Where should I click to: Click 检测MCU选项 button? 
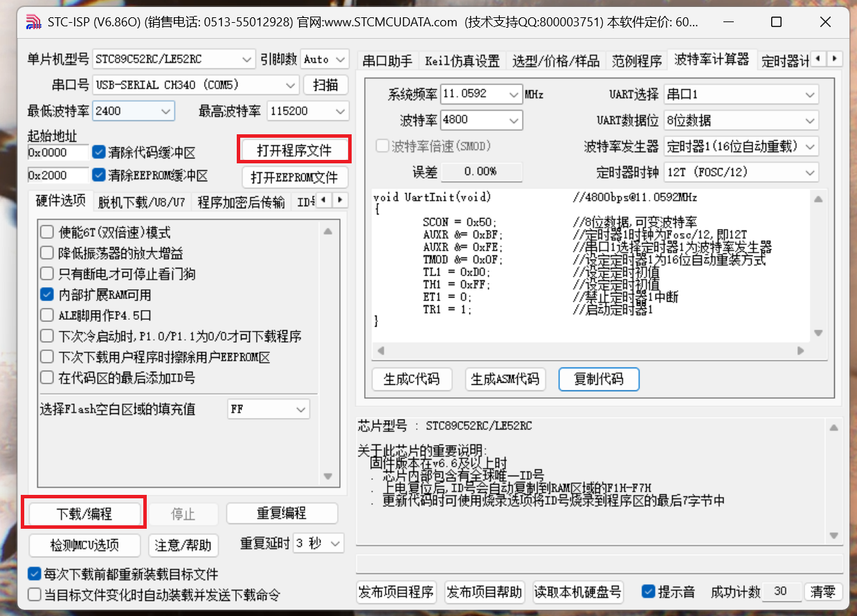[x=84, y=545]
